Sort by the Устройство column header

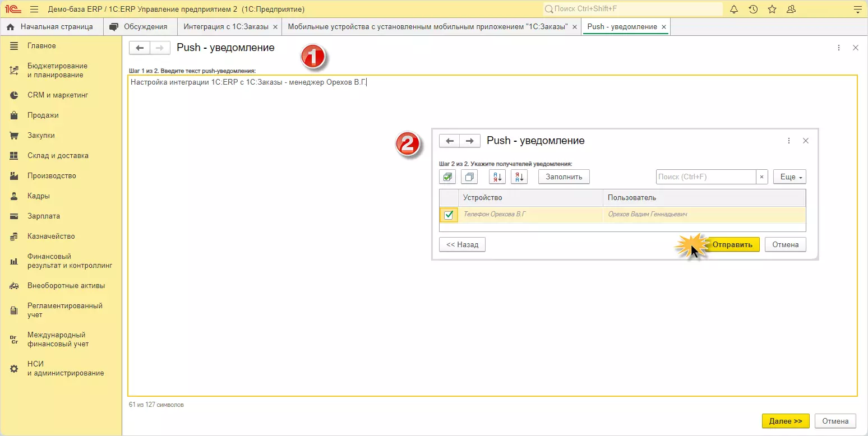tap(531, 198)
